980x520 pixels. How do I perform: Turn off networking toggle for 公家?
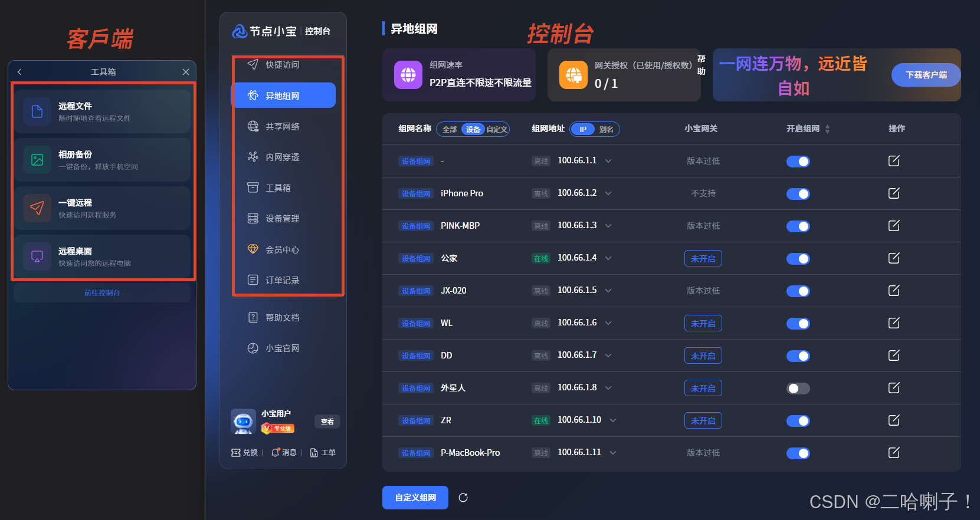coord(798,259)
